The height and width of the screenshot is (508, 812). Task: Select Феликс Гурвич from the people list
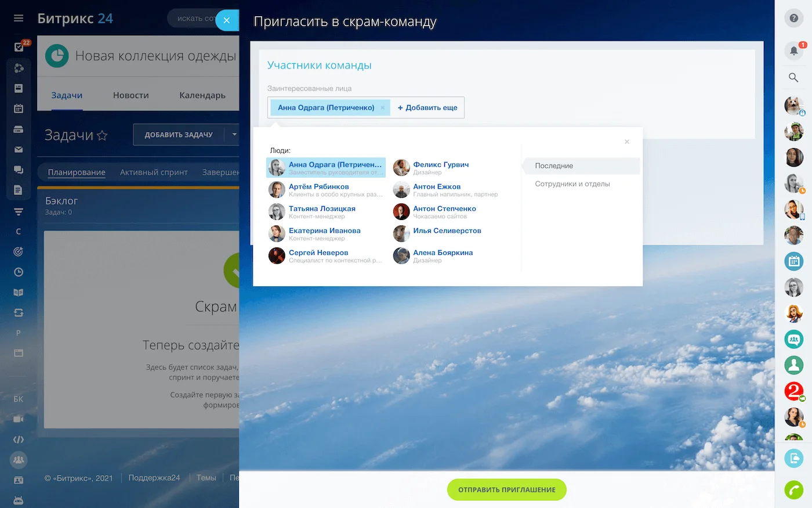440,165
